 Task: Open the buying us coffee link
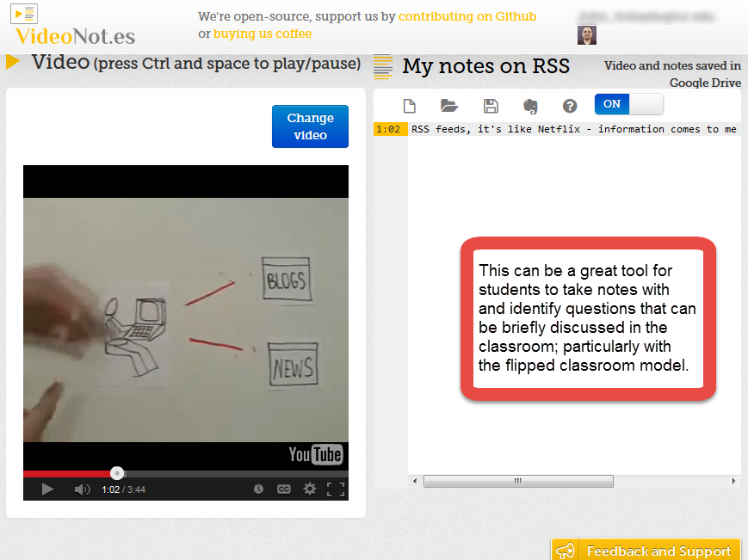coord(262,34)
